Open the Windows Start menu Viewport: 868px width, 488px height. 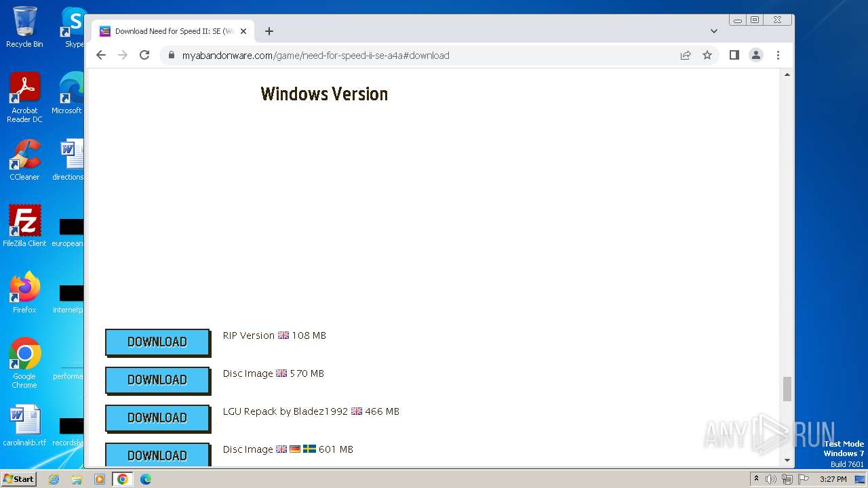[x=18, y=479]
